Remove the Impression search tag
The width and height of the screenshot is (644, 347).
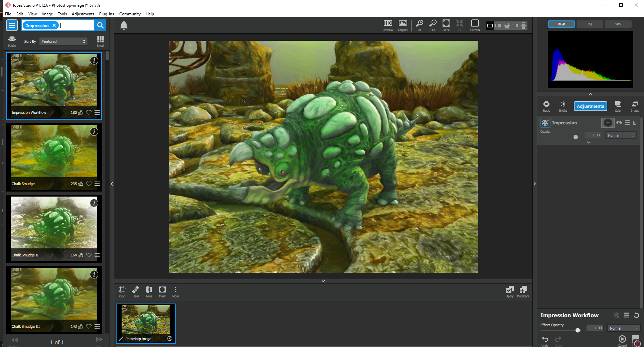click(54, 25)
